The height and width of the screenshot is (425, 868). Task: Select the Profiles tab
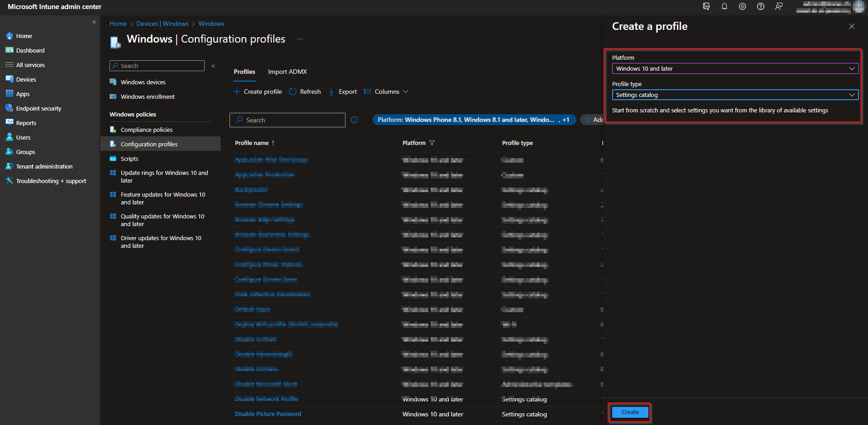pos(244,72)
